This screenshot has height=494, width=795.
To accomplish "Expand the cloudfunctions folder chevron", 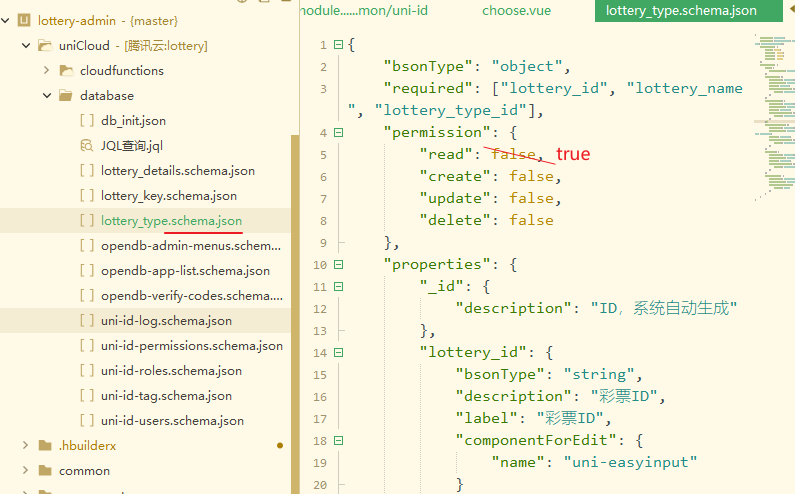I will (47, 70).
